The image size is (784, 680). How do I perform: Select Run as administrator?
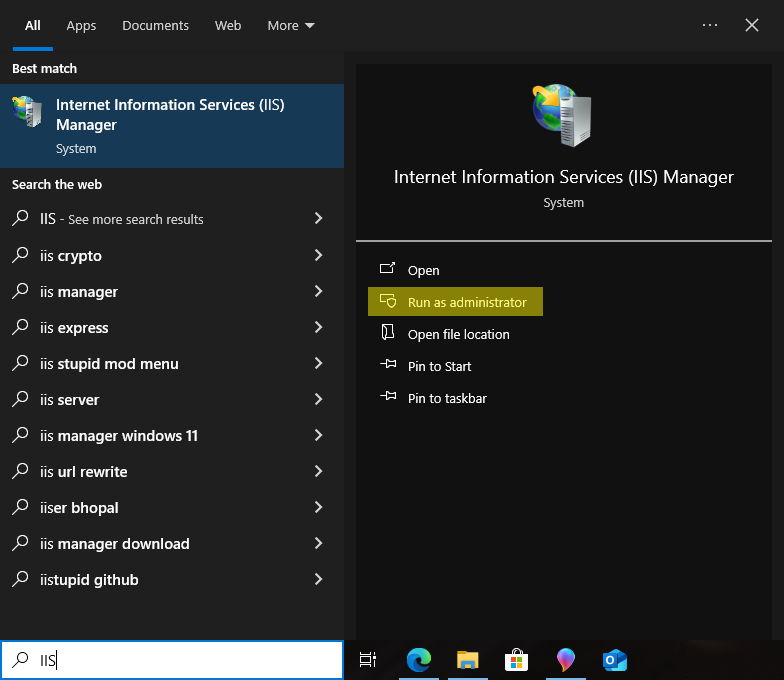[455, 302]
